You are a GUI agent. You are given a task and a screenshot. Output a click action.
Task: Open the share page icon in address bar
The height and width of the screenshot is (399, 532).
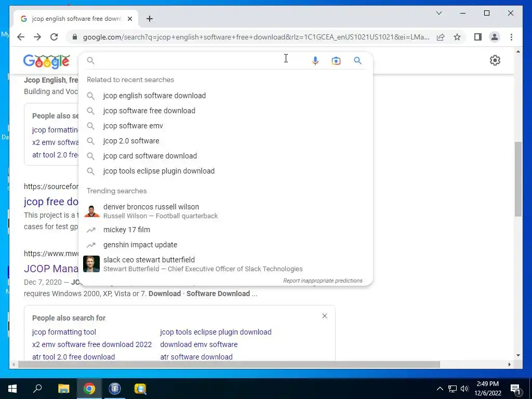(441, 37)
